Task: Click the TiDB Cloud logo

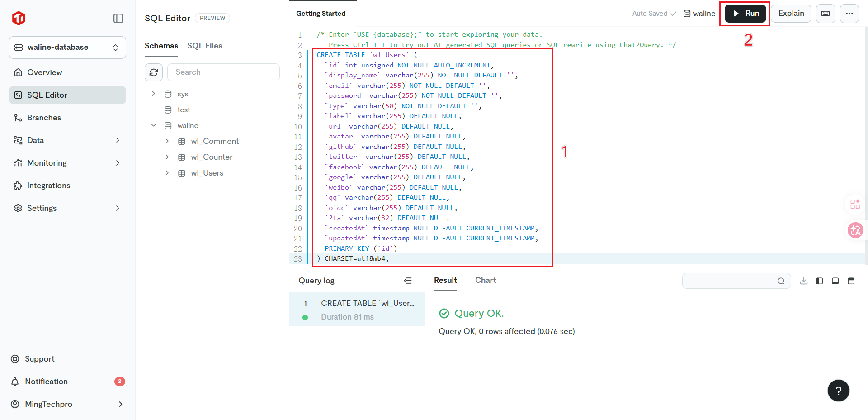Action: pyautogui.click(x=19, y=18)
